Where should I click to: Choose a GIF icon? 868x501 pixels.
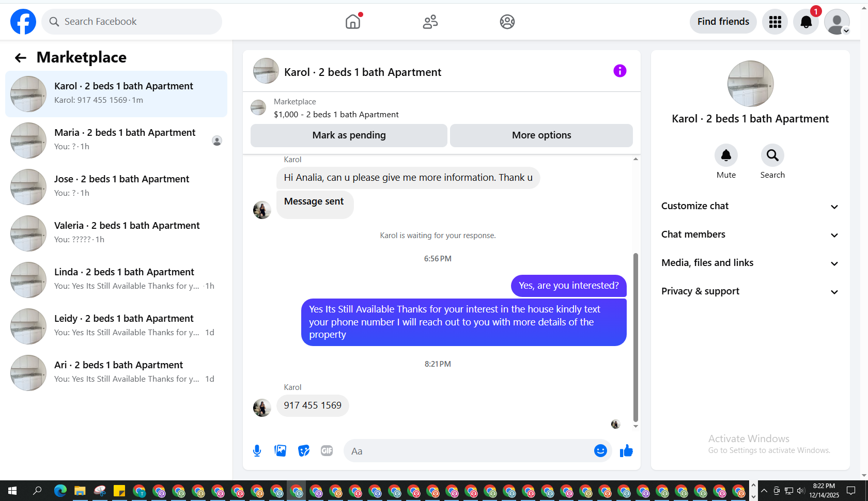click(327, 451)
